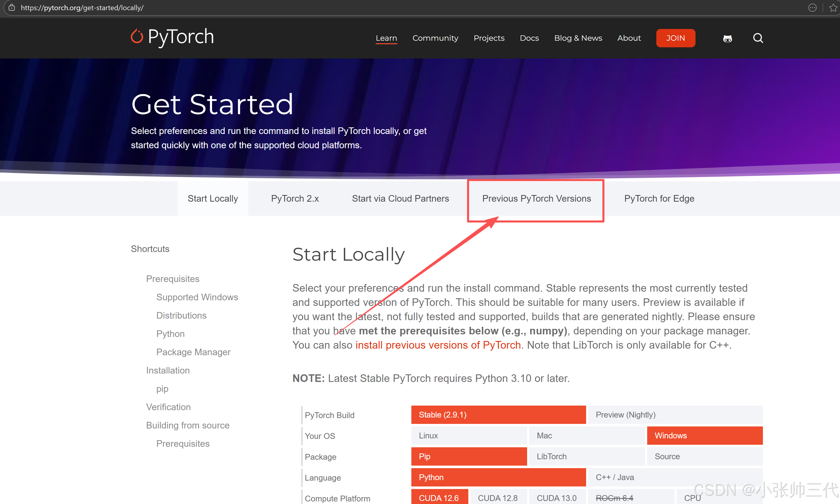The height and width of the screenshot is (504, 840).
Task: Choose Linux as your OS
Action: pos(469,436)
